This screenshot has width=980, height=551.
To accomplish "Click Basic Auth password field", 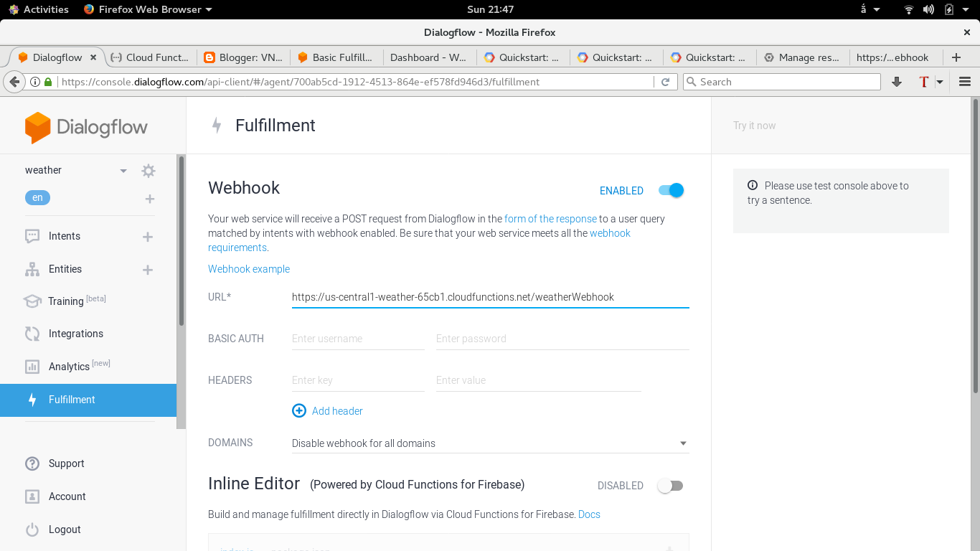I will point(562,339).
